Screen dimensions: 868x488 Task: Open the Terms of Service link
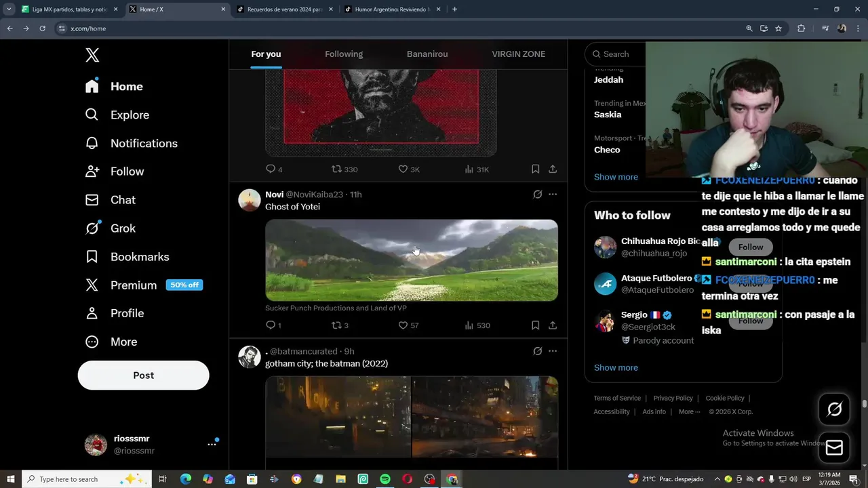coord(617,399)
